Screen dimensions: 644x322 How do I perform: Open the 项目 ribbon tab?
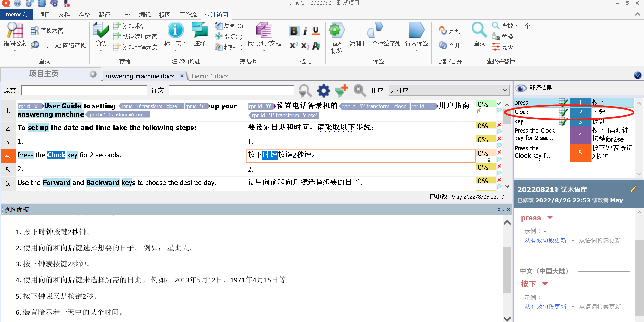click(44, 15)
